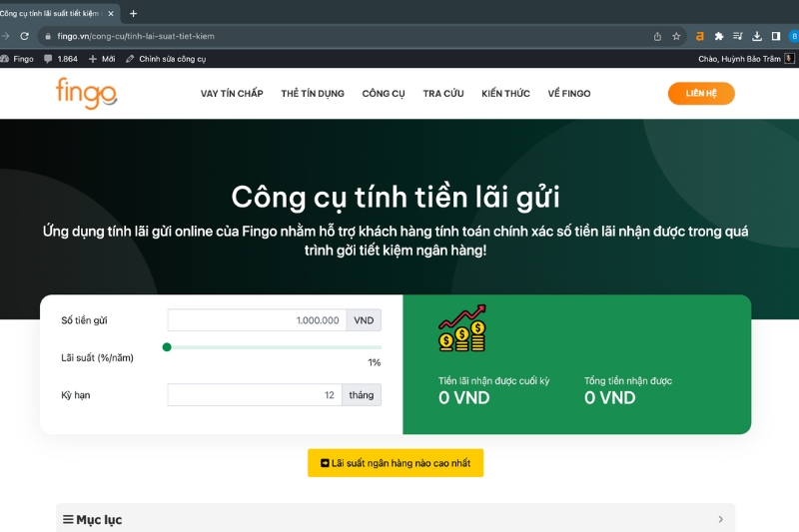The image size is (799, 532).
Task: Click the fingo logo
Action: (x=86, y=93)
